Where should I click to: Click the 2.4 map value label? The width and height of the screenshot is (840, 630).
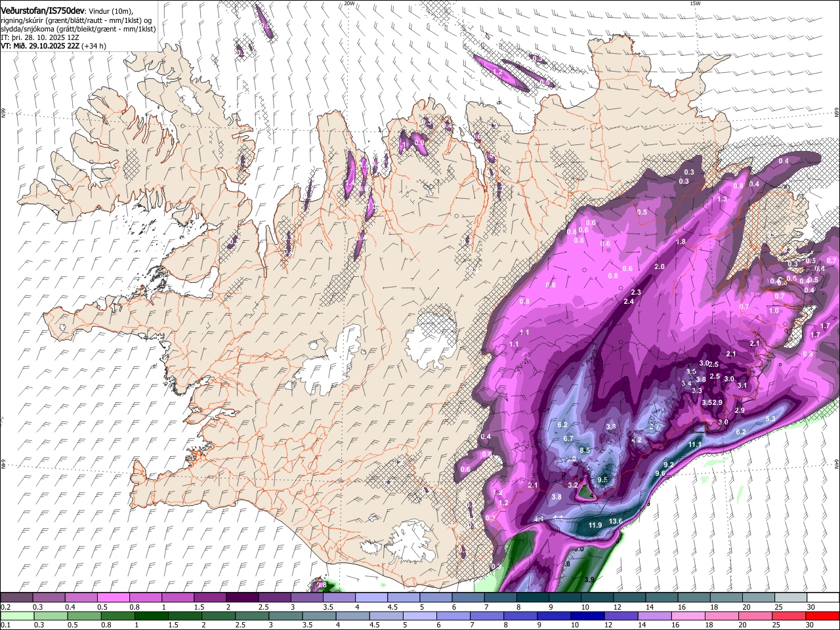tap(629, 301)
